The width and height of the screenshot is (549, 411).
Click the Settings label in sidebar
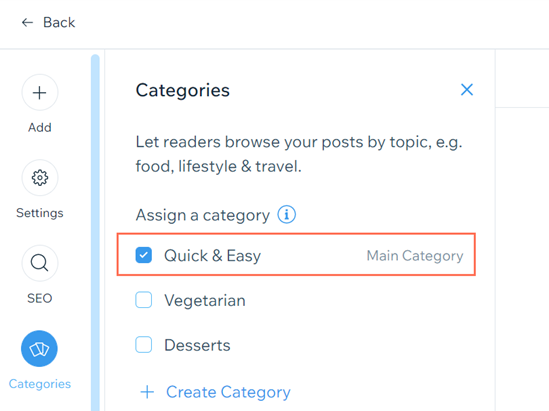(x=40, y=213)
